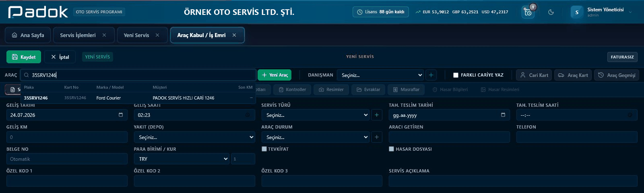Viewport: 644px width, 193px height.
Task: Click the plus button next to SERVİS TÜRÜ
Action: (377, 115)
